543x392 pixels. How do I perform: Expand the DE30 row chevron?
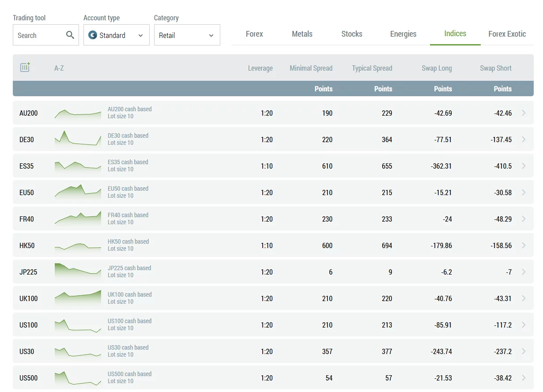tap(524, 139)
